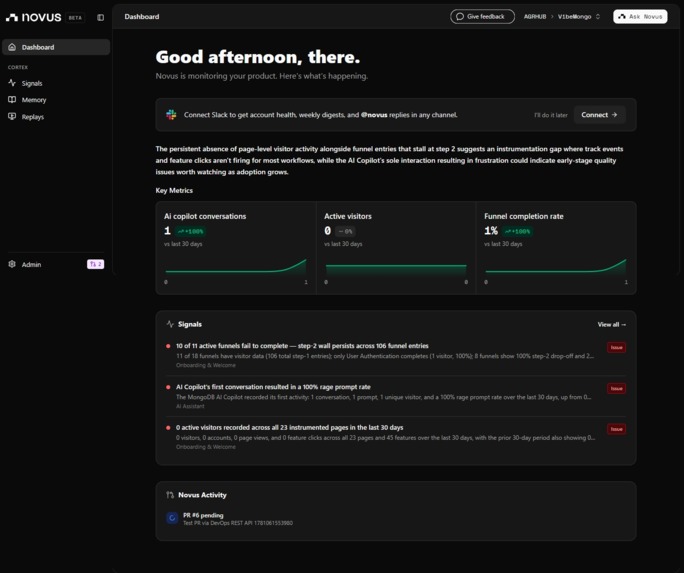Screen dimensions: 684x573
Task: Click the Issue tag on the 0 active visitors signal
Action: [616, 429]
